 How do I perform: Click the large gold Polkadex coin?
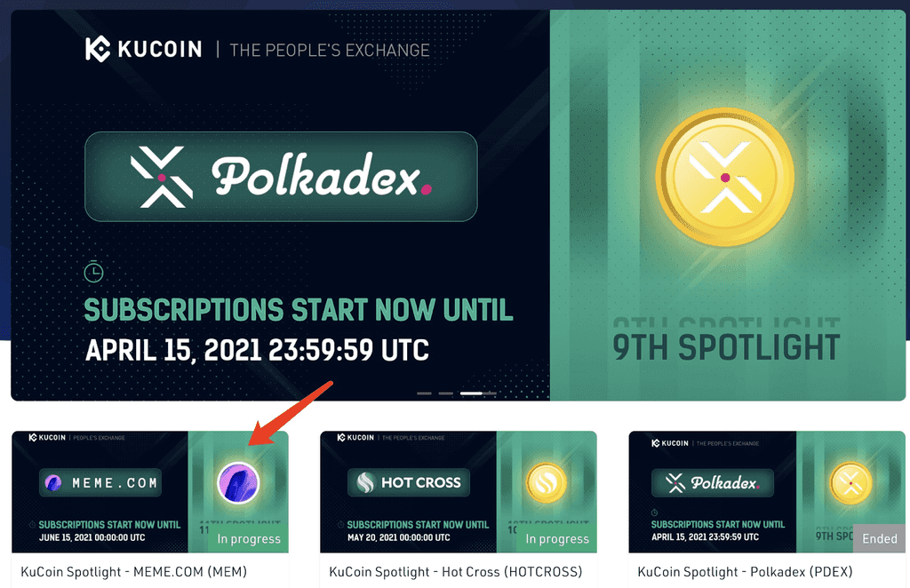coord(724,177)
